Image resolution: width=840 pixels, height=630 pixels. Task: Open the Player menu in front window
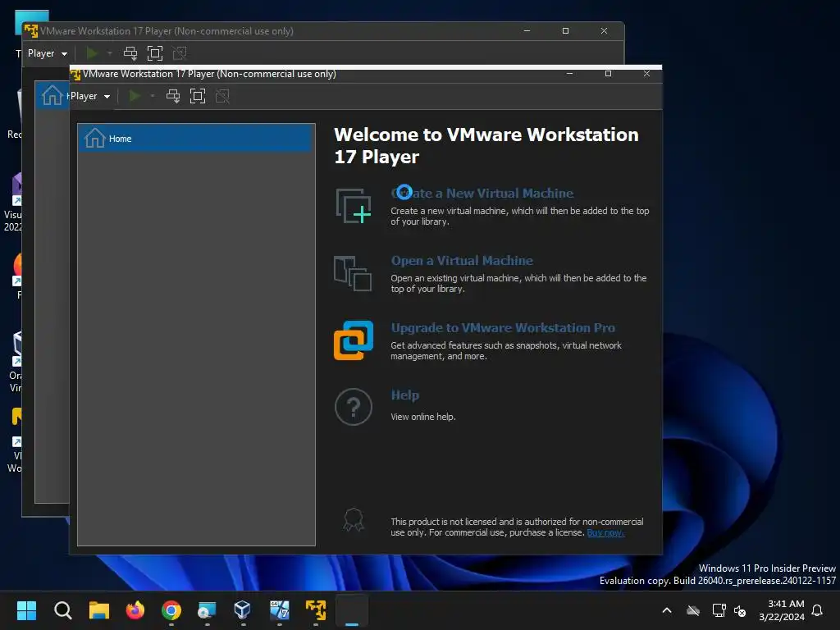tap(90, 97)
